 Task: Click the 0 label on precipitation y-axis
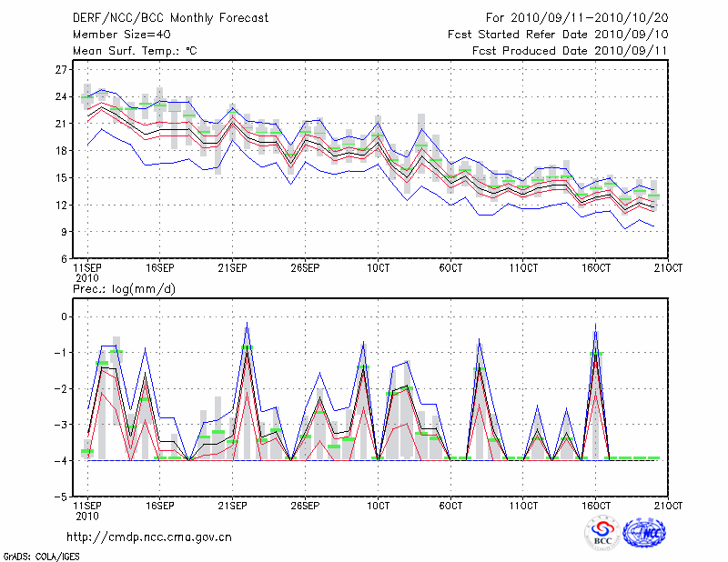click(65, 316)
